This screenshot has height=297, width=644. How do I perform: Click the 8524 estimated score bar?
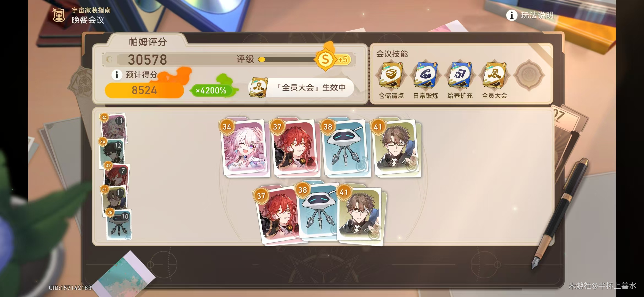click(x=144, y=90)
